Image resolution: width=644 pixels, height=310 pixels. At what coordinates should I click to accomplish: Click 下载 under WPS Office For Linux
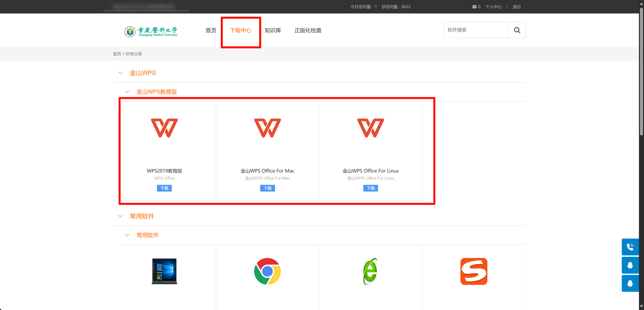point(370,188)
